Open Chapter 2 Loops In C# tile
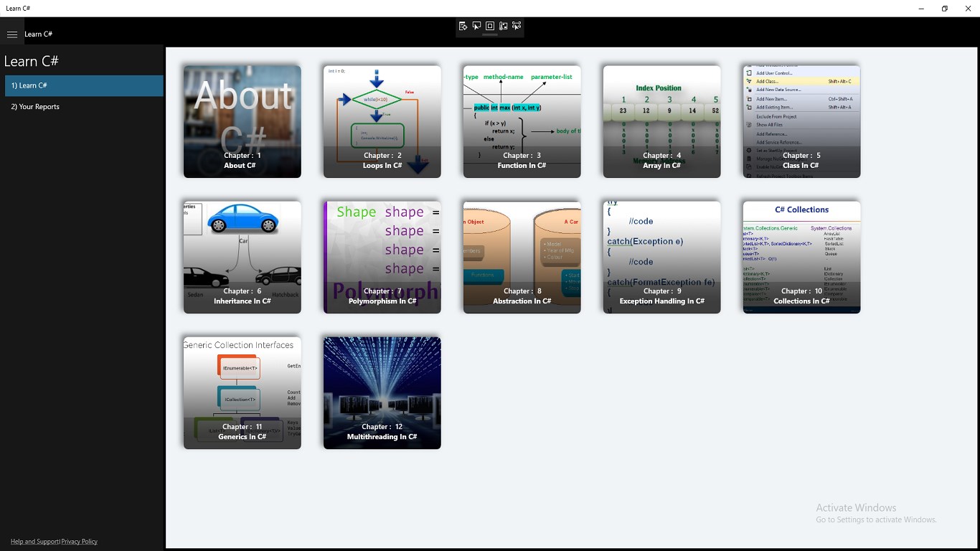 coord(382,121)
